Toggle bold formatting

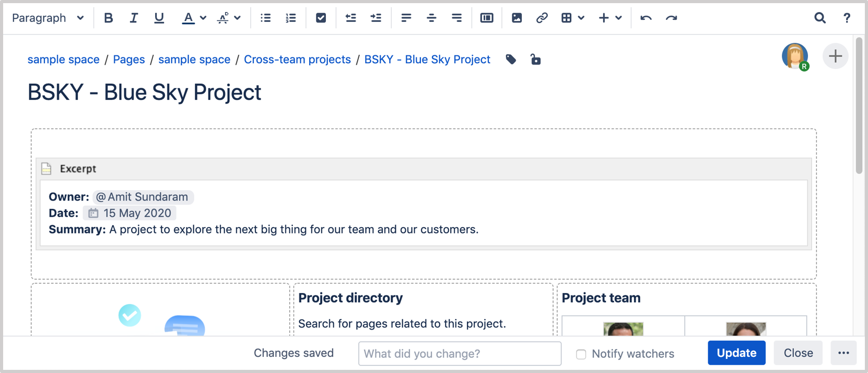point(108,18)
